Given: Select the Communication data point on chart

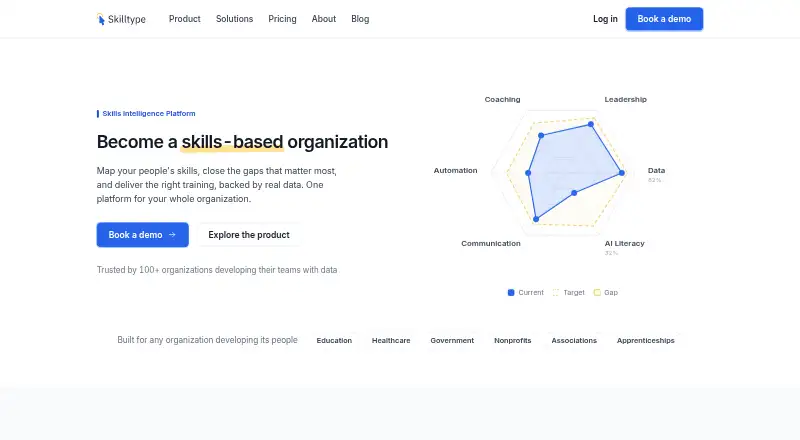Looking at the screenshot, I should tap(536, 219).
